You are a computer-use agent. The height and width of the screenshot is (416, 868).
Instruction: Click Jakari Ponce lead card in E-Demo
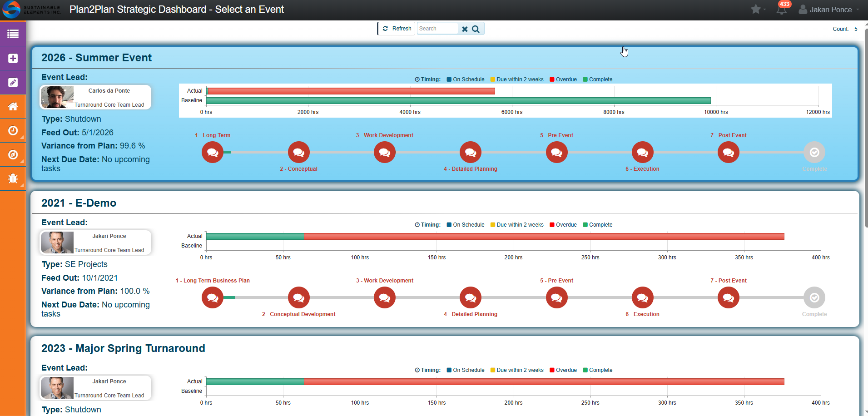[x=95, y=243]
